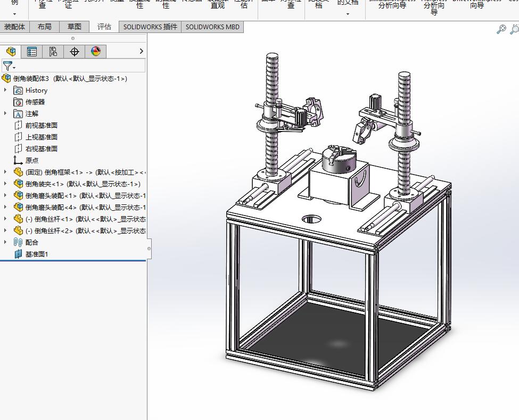519x420 pixels.
Task: Select the 前视基准面 tree item
Action: click(x=42, y=126)
